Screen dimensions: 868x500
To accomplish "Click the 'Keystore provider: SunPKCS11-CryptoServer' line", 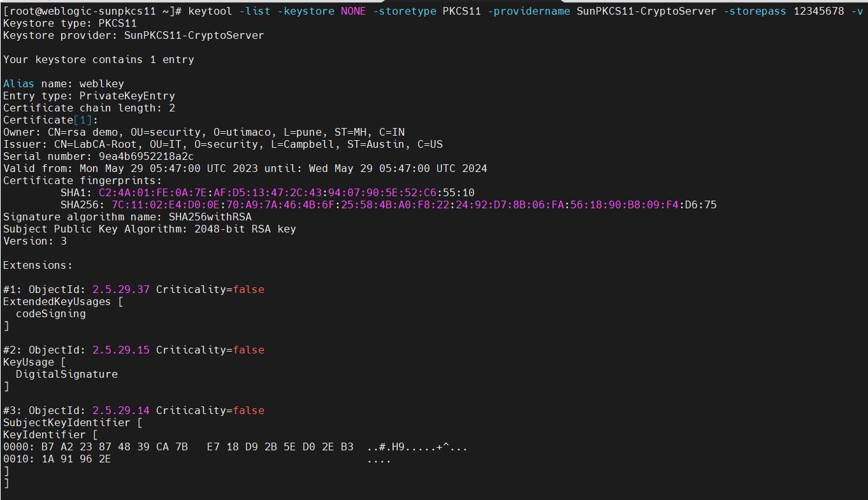I will point(134,35).
